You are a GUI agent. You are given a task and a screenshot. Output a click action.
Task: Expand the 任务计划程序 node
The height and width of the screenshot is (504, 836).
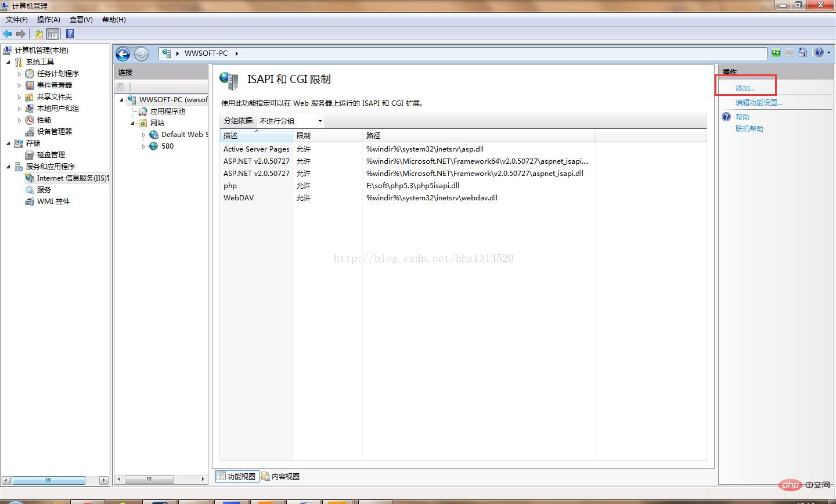(x=19, y=74)
